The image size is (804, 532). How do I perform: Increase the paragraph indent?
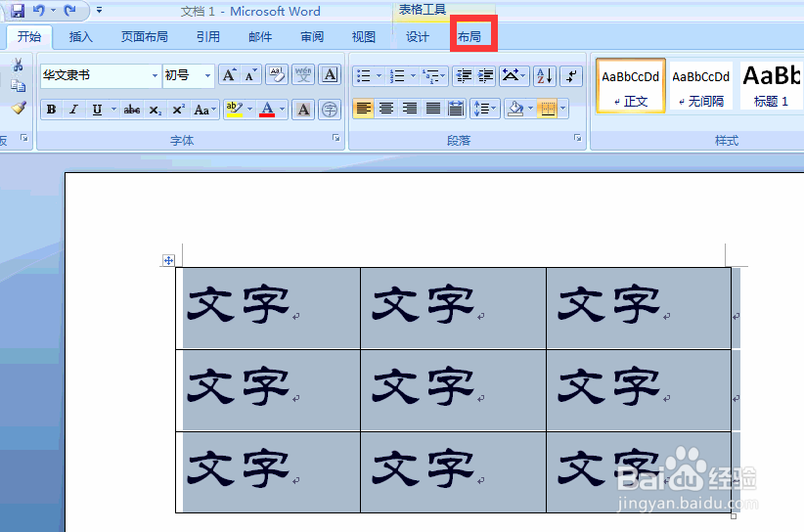pos(485,76)
